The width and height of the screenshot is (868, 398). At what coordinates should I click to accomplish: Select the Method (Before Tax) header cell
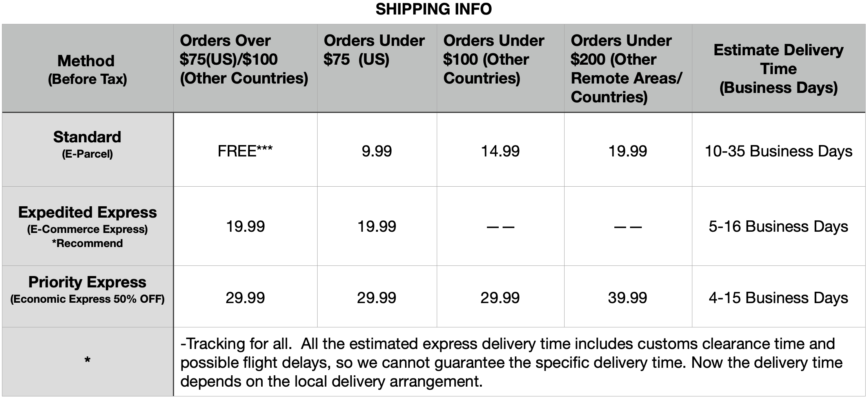(87, 69)
